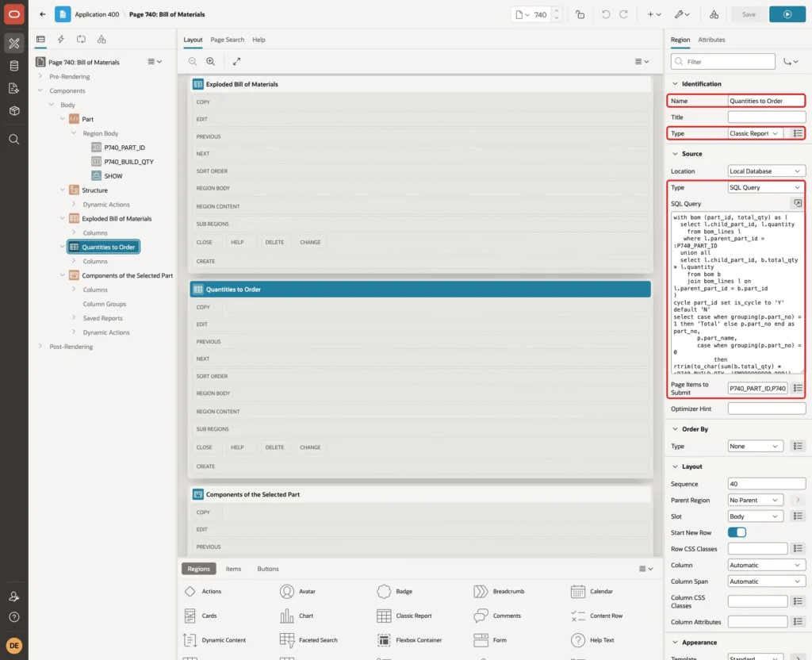Go back using the arrow icon
The width and height of the screenshot is (812, 660).
click(x=43, y=14)
